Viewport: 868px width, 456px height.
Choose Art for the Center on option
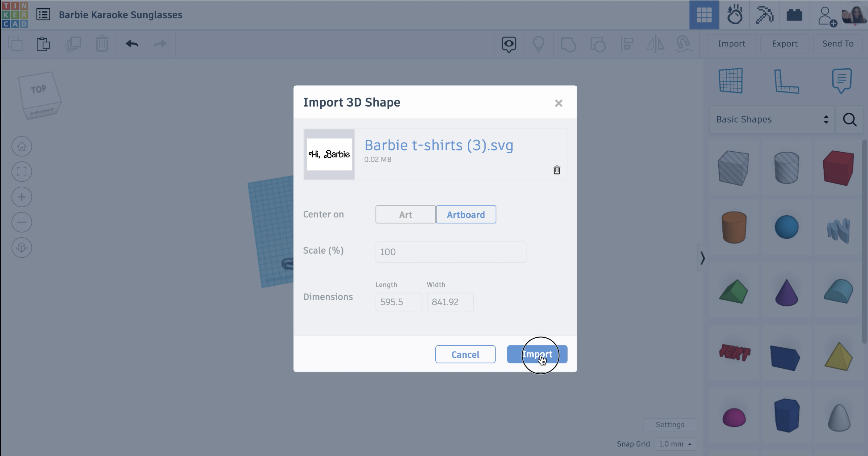(405, 214)
